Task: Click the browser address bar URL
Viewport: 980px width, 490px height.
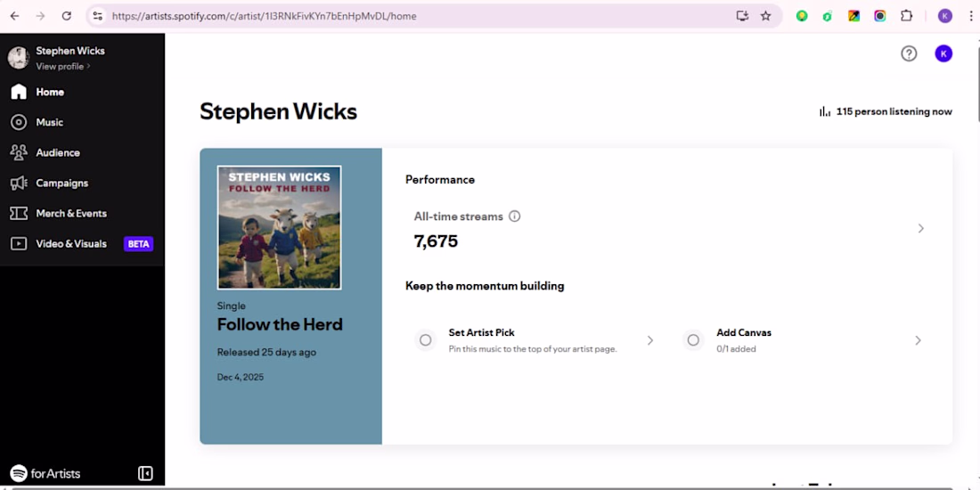Action: [264, 16]
